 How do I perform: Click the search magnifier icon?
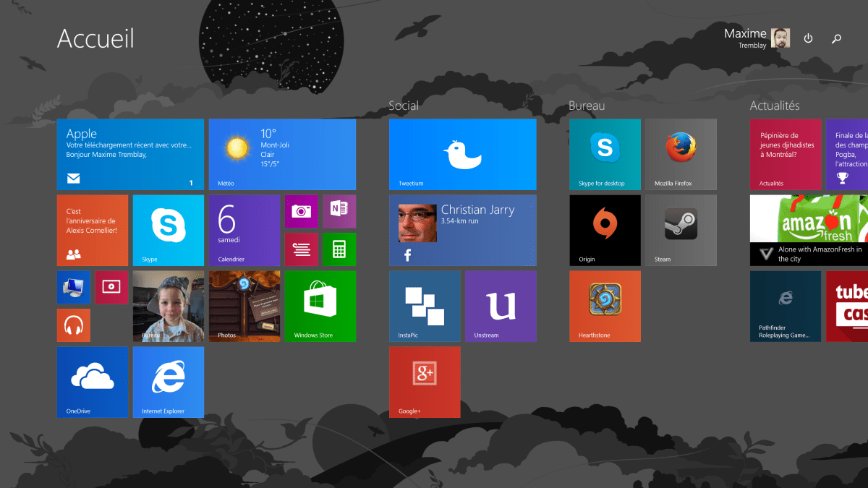[x=836, y=38]
